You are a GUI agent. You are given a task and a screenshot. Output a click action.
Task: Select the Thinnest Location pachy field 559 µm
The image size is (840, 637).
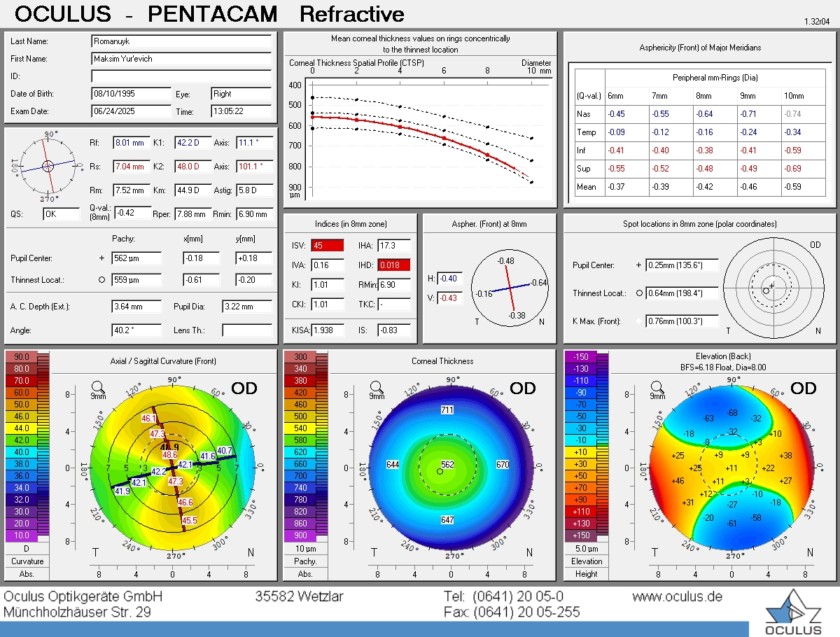[x=136, y=280]
